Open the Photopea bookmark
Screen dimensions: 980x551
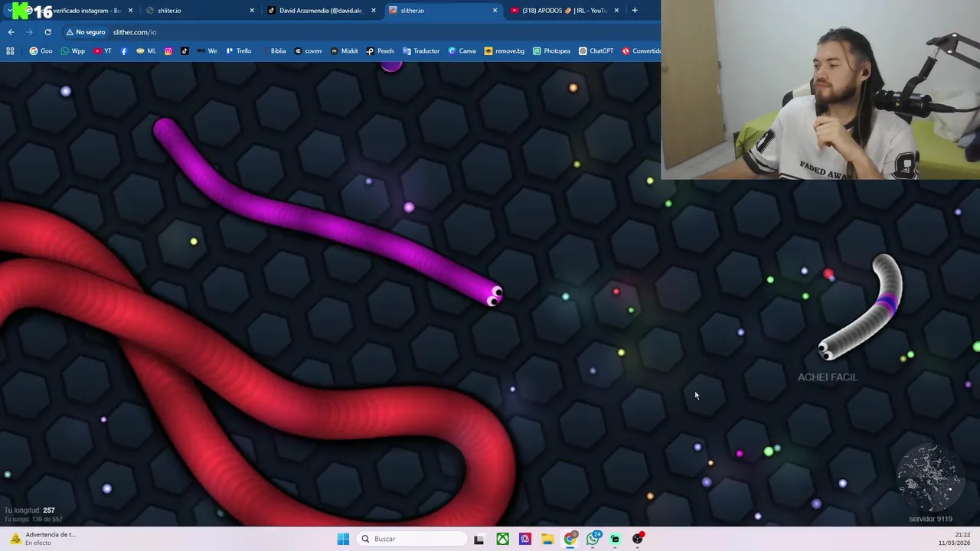tap(551, 51)
